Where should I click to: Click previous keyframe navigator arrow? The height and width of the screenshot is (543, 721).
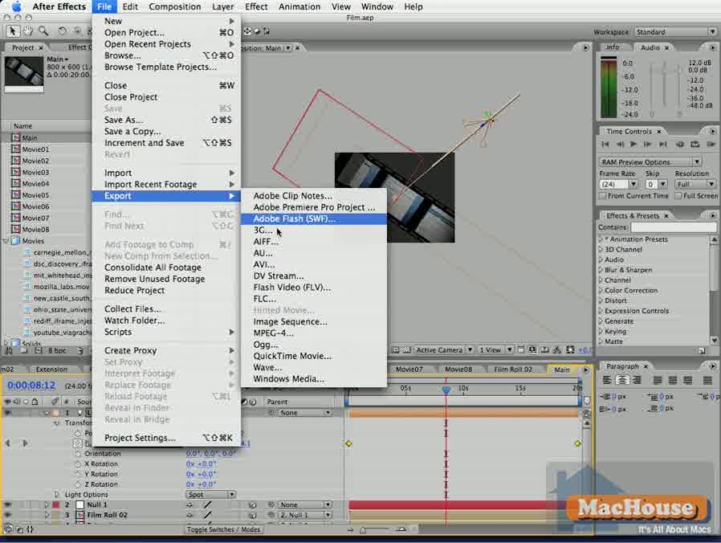(x=8, y=443)
